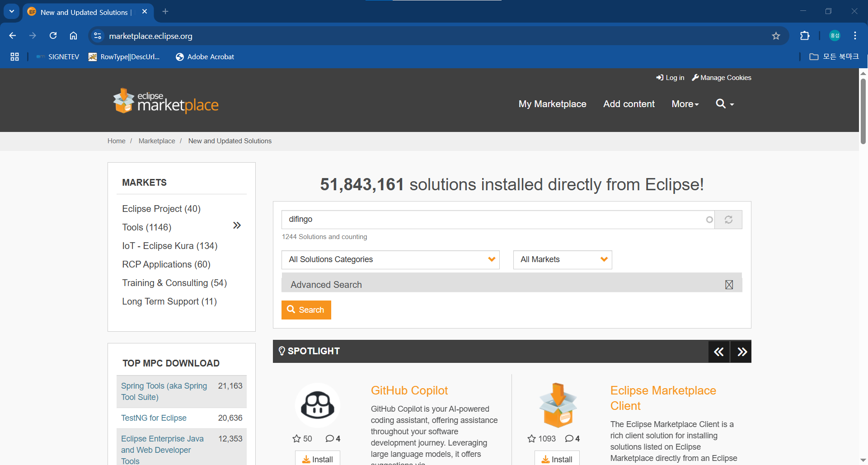
Task: Advance spotlight with double-right arrow
Action: (x=741, y=352)
